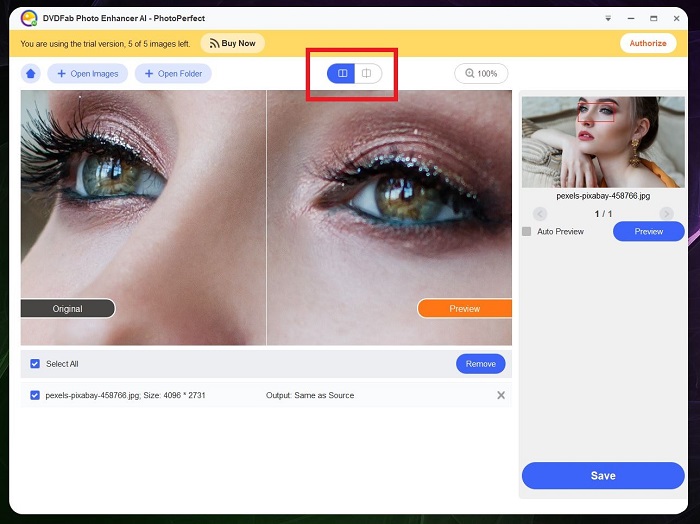Click the Preview image pane
Image resolution: width=700 pixels, height=524 pixels.
tap(389, 218)
